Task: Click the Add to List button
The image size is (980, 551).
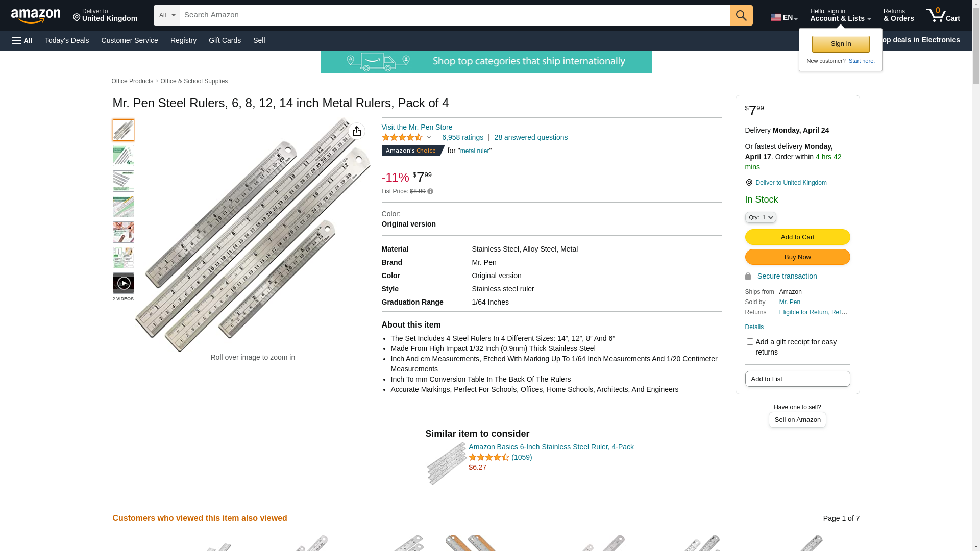Action: tap(797, 379)
